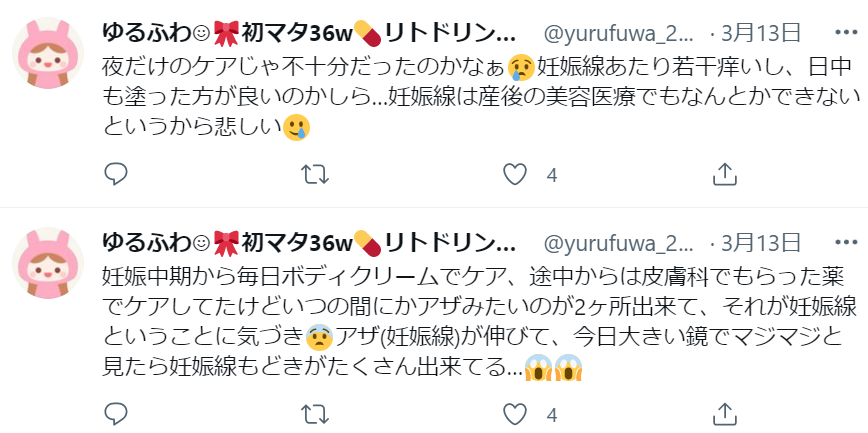Like the first tweet with the heart icon
Screen dimensions: 868x433
514,174
